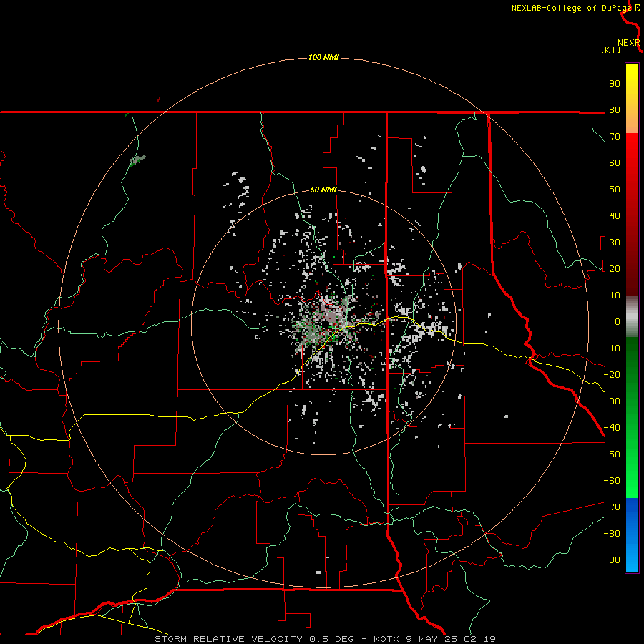Screen dimensions: 644x644
Task: Click the -30 value on the velocity scale
Action: click(x=612, y=401)
